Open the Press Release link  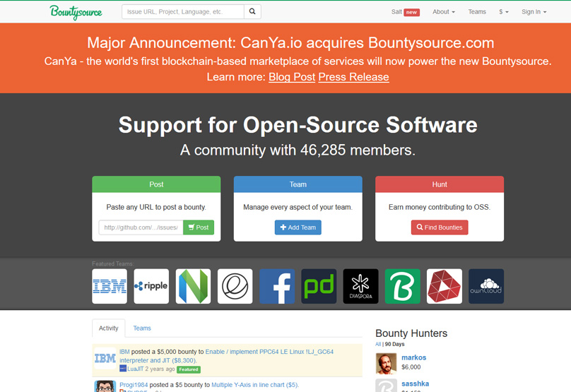click(353, 77)
